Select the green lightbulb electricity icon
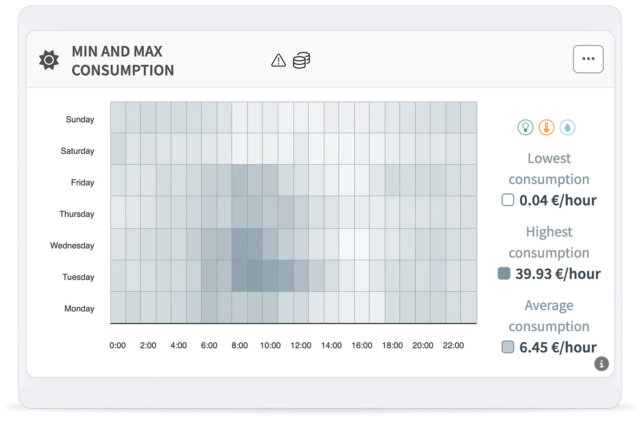 pos(525,127)
